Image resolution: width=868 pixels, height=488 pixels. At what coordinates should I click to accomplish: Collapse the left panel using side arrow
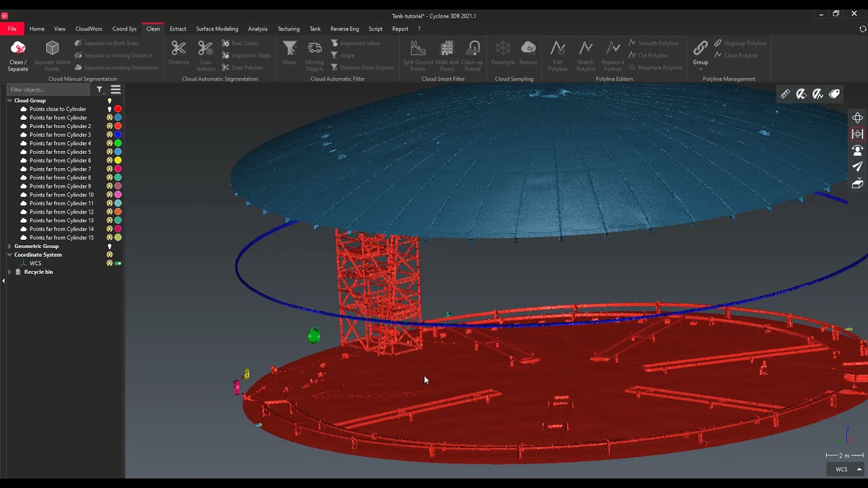[x=3, y=281]
